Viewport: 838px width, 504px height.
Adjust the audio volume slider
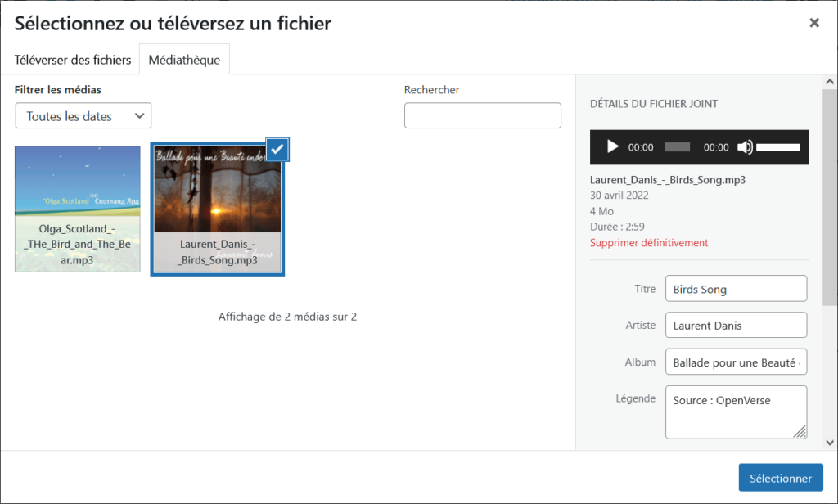777,147
